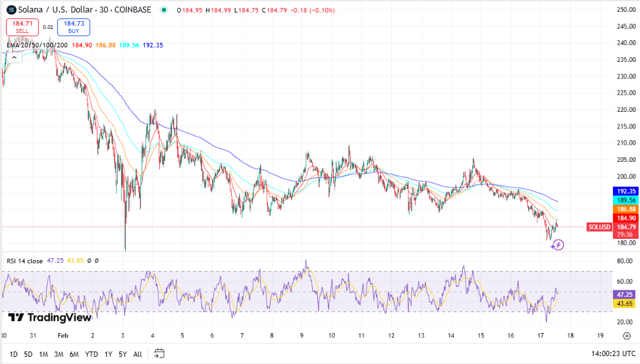Click the orange EMA value 186.88 in legend
Screen dimensions: 640x364
pos(105,45)
